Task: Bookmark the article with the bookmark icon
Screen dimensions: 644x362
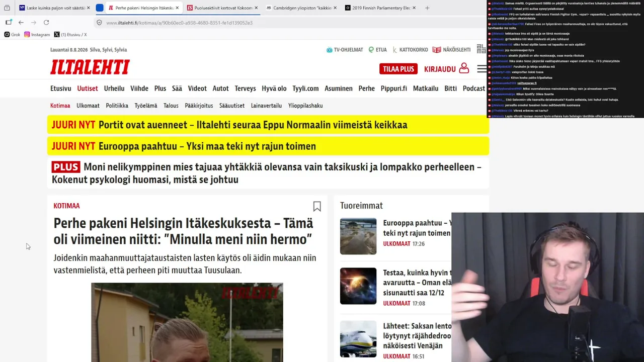Action: 317,206
